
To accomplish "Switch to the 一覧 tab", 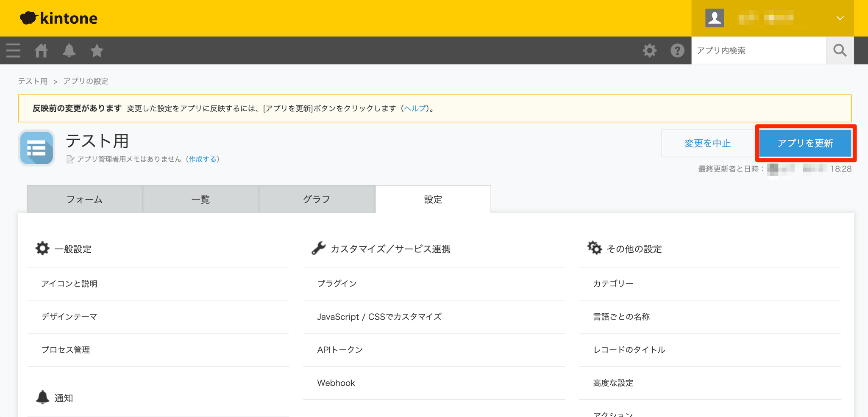I will [200, 199].
